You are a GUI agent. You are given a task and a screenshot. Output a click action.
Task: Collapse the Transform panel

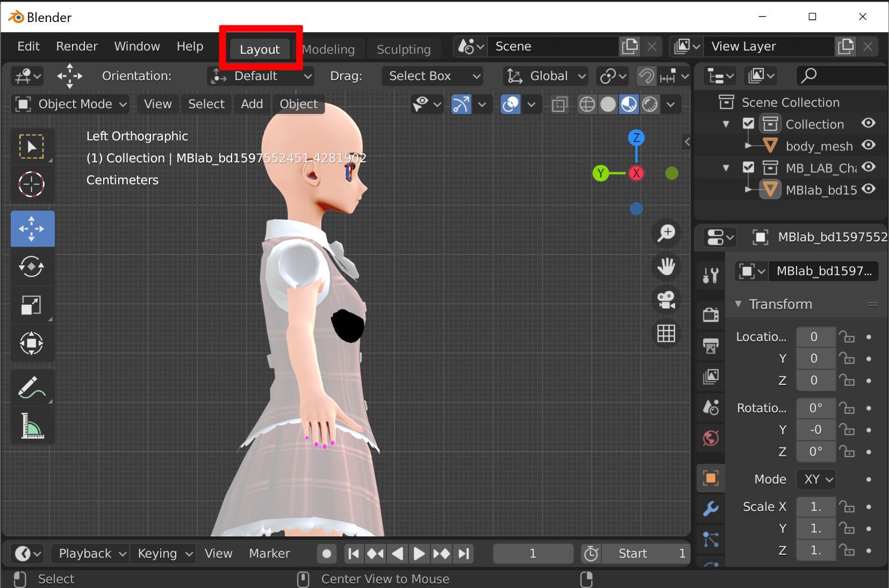[x=739, y=304]
